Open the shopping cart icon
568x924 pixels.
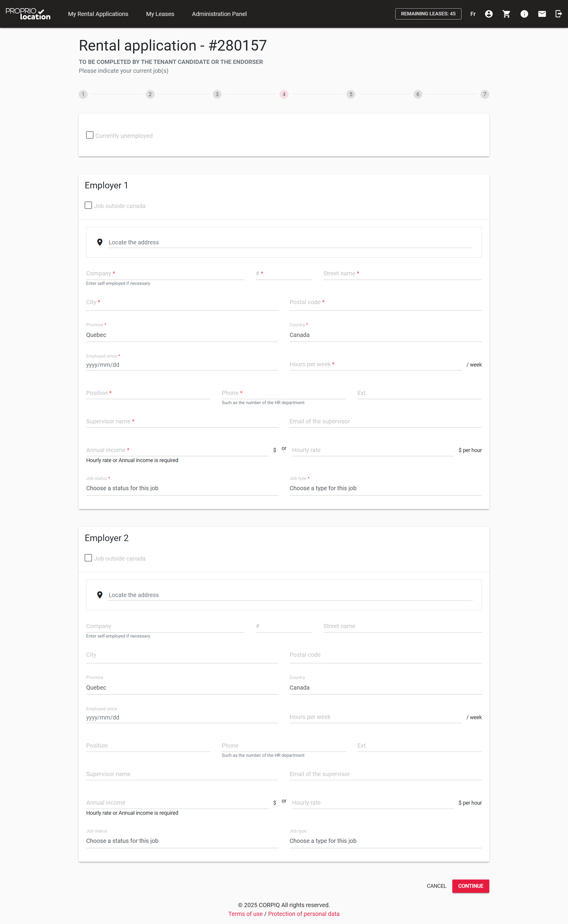pos(506,14)
